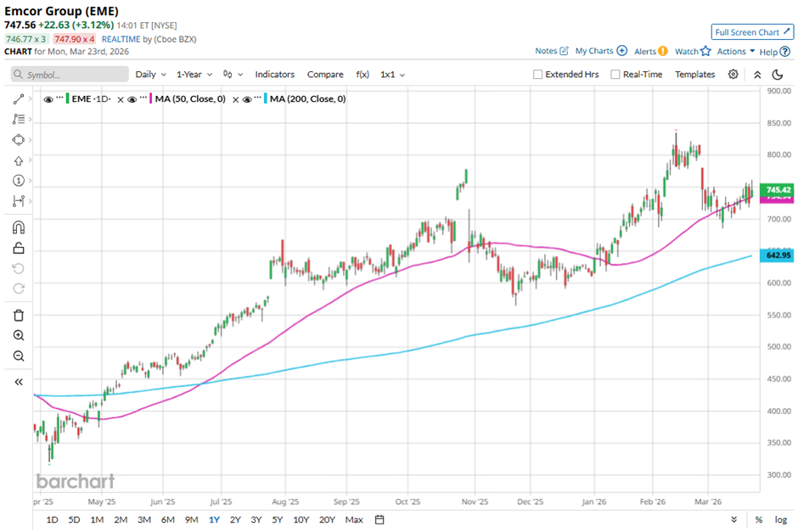The image size is (798, 532).
Task: Click the unlock drawings padlock icon
Action: tap(19, 248)
